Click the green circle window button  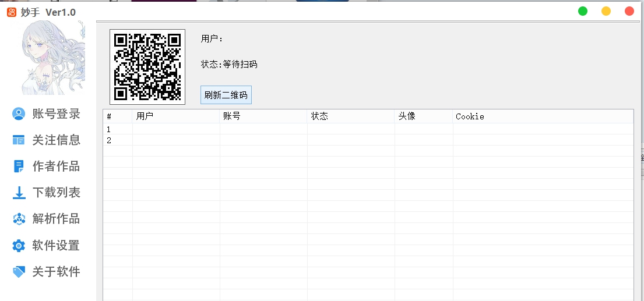click(582, 11)
